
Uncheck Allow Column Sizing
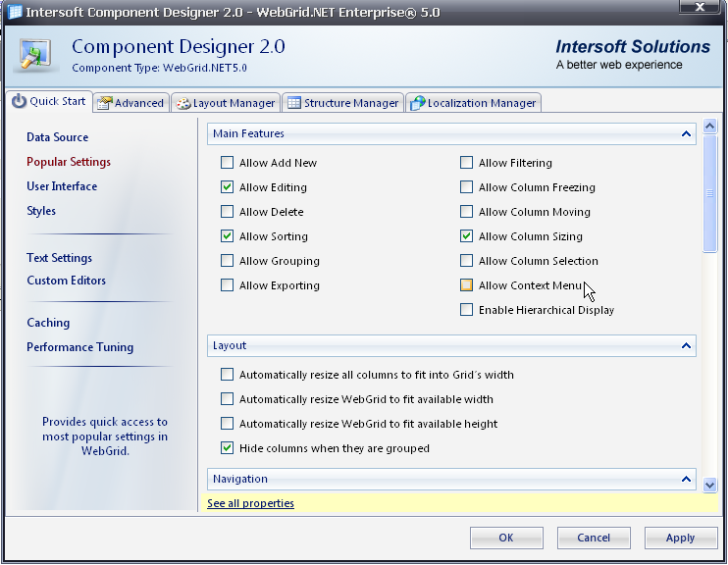467,236
